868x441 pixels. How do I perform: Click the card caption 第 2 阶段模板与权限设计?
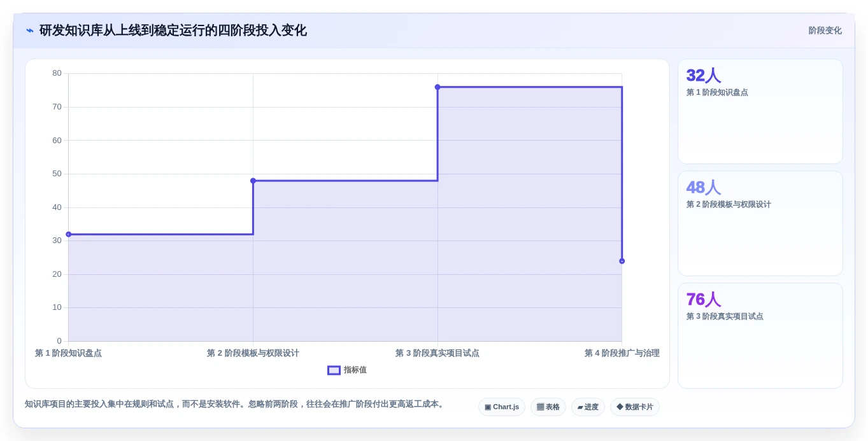tap(729, 205)
